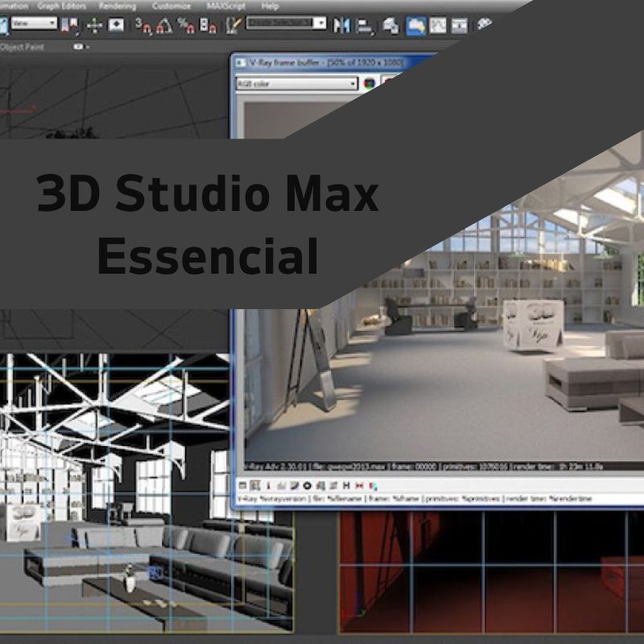Toggle the 3D Snaps tool

pos(143,25)
